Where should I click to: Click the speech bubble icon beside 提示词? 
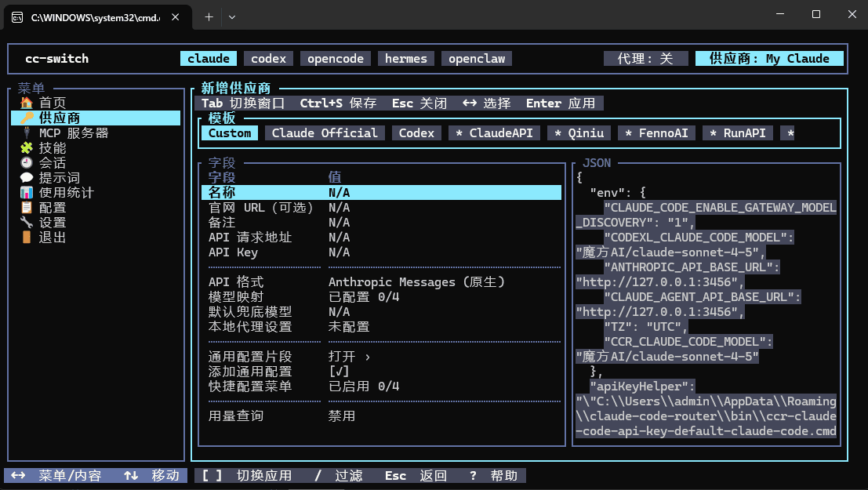point(27,178)
